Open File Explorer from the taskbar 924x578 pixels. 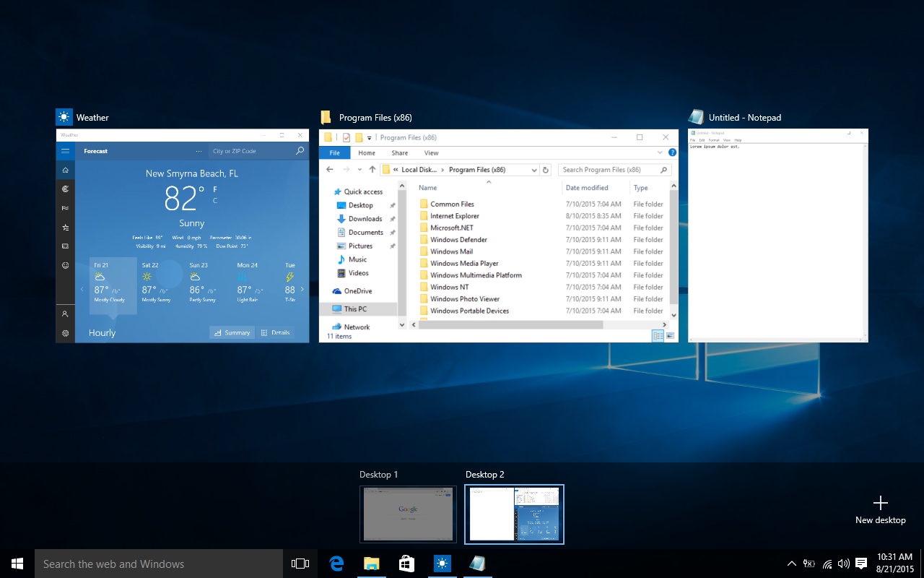click(371, 564)
